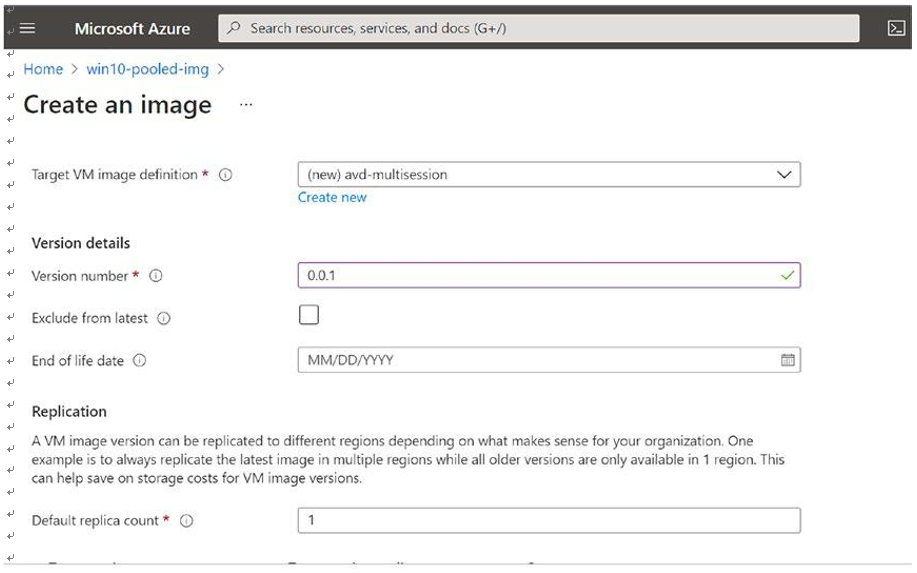917x573 pixels.
Task: Focus the Search resources, services, and docs box
Action: 539,28
